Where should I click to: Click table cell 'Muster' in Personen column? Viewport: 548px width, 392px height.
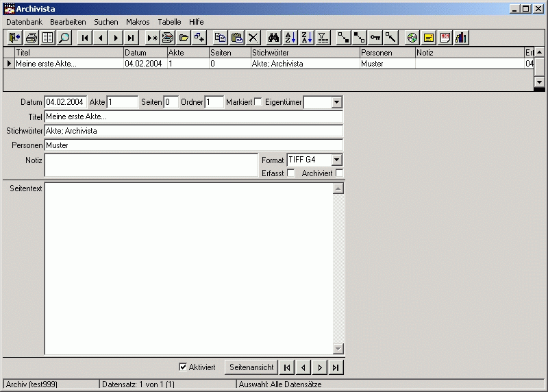point(387,64)
